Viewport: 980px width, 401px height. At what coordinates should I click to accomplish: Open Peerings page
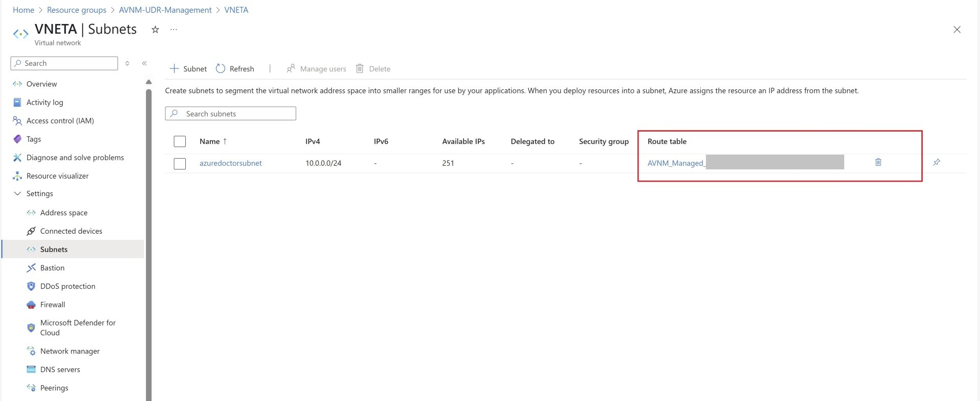[x=54, y=388]
